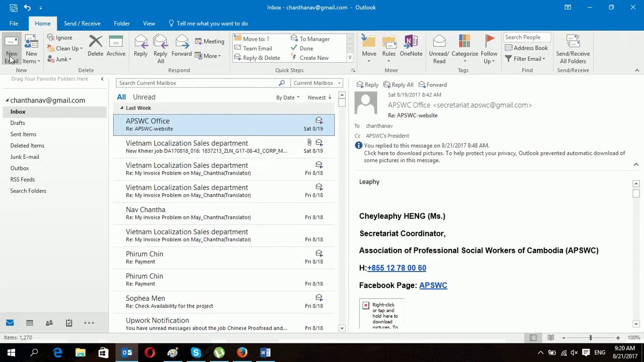Compose a New Email
This screenshot has width=644, height=362.
(12, 49)
